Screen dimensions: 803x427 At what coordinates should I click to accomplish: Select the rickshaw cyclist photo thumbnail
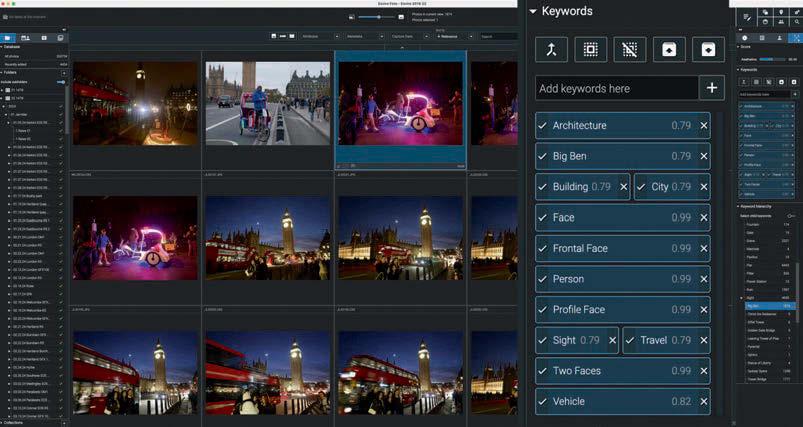click(267, 103)
